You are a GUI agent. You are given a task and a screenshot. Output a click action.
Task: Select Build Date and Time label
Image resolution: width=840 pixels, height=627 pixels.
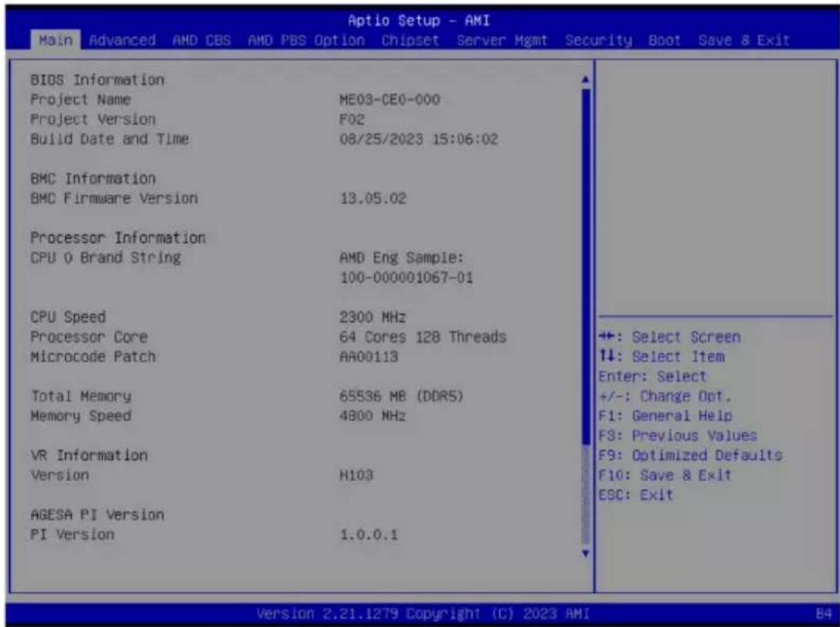pos(109,139)
